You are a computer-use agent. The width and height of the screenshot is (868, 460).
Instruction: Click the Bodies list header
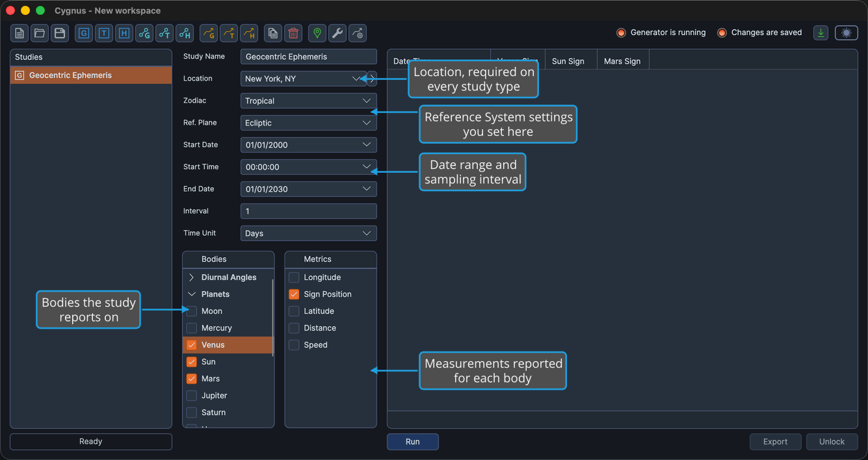point(228,259)
